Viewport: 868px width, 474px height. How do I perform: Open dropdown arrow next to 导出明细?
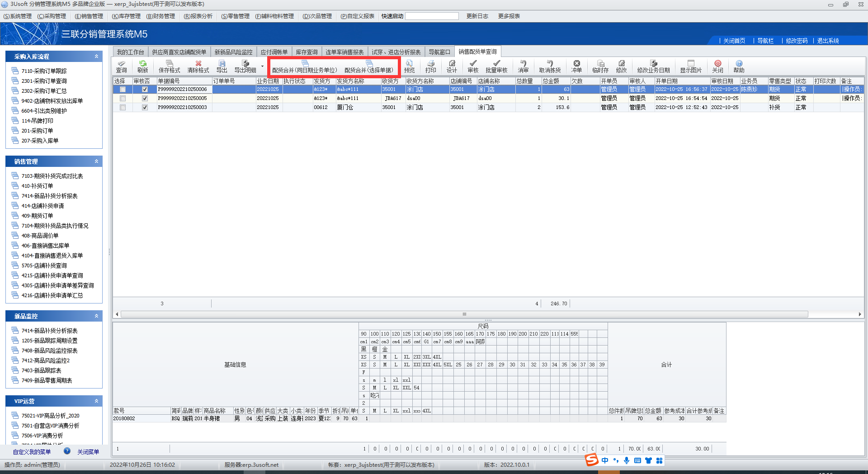coord(262,66)
